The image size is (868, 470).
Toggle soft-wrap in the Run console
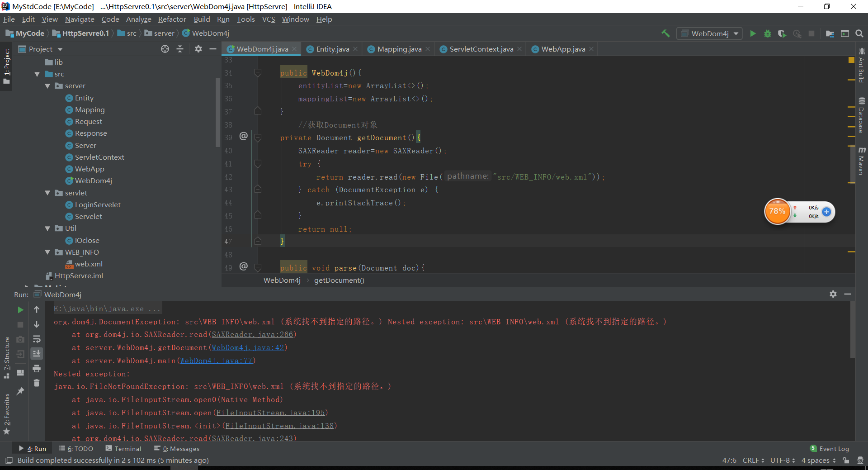pos(37,339)
